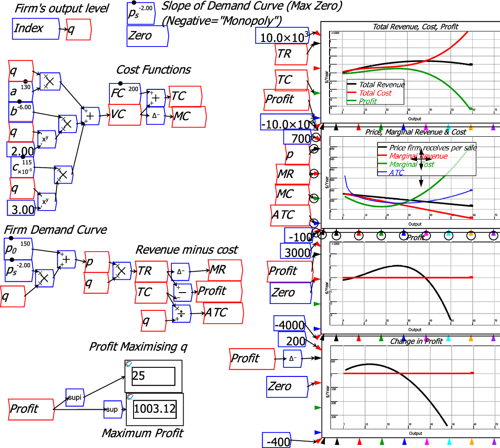Click the legend resize down-arrow on price plot
500x448 pixels.
[x=421, y=183]
